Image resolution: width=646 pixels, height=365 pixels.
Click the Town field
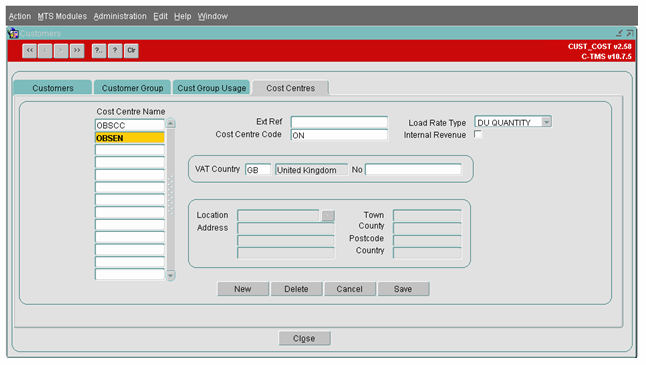pyautogui.click(x=427, y=215)
